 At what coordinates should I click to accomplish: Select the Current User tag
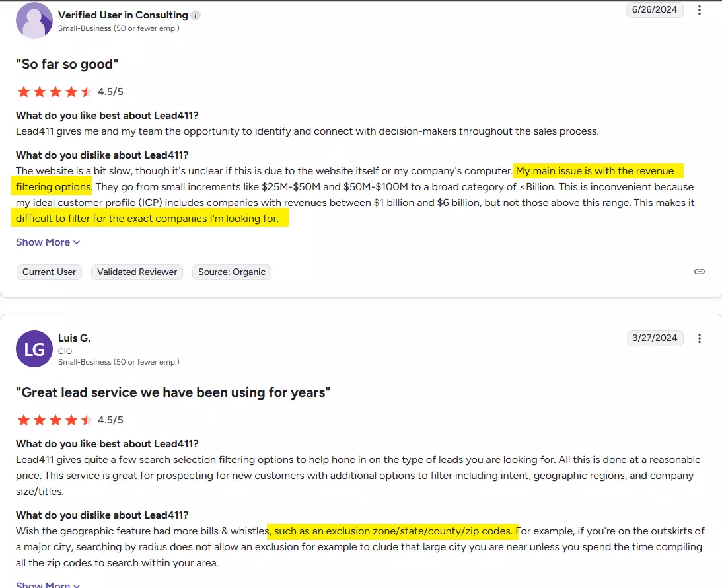coord(50,272)
